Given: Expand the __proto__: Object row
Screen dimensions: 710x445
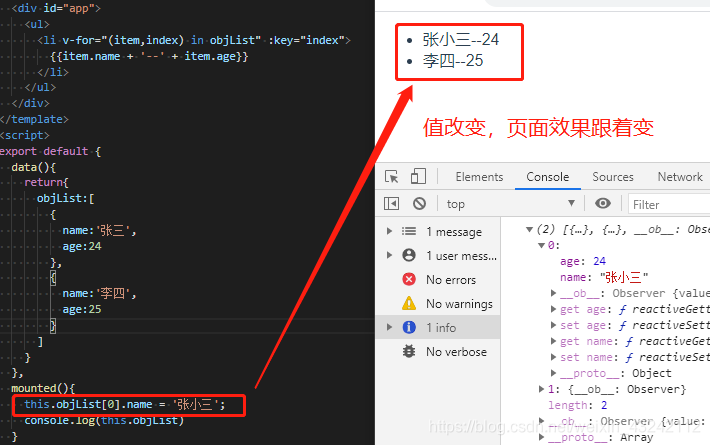Looking at the screenshot, I should pyautogui.click(x=553, y=373).
